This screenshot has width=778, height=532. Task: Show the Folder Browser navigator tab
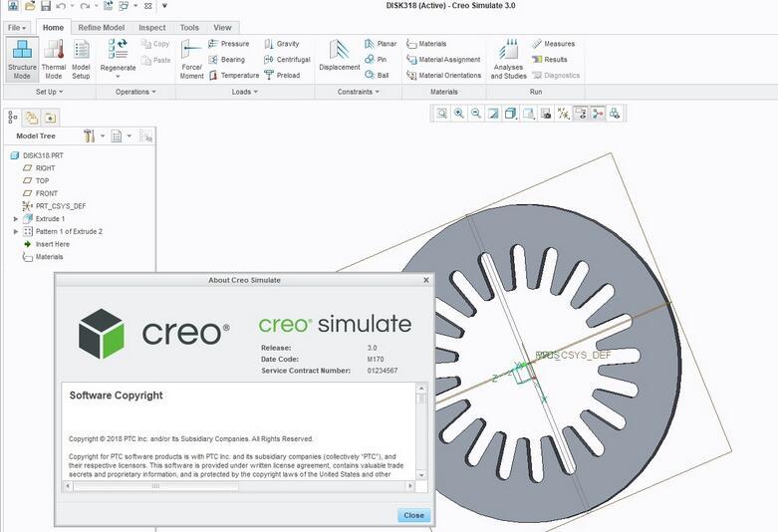[32, 118]
